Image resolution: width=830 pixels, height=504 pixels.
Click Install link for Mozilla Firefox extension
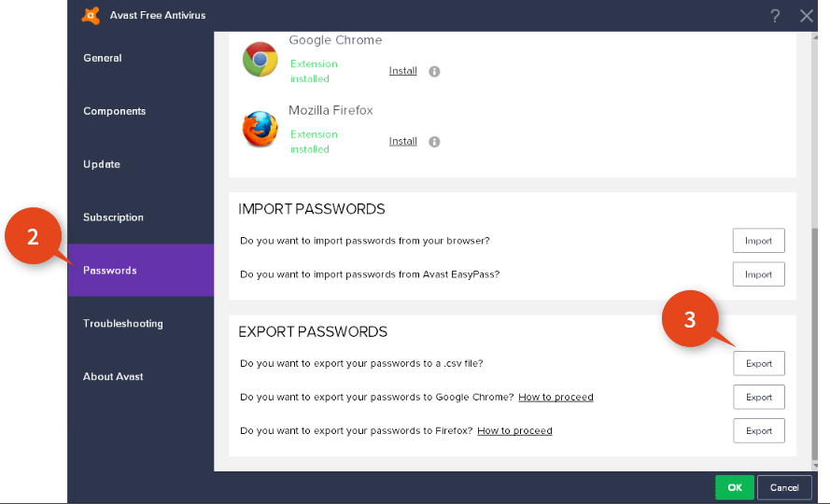click(402, 141)
